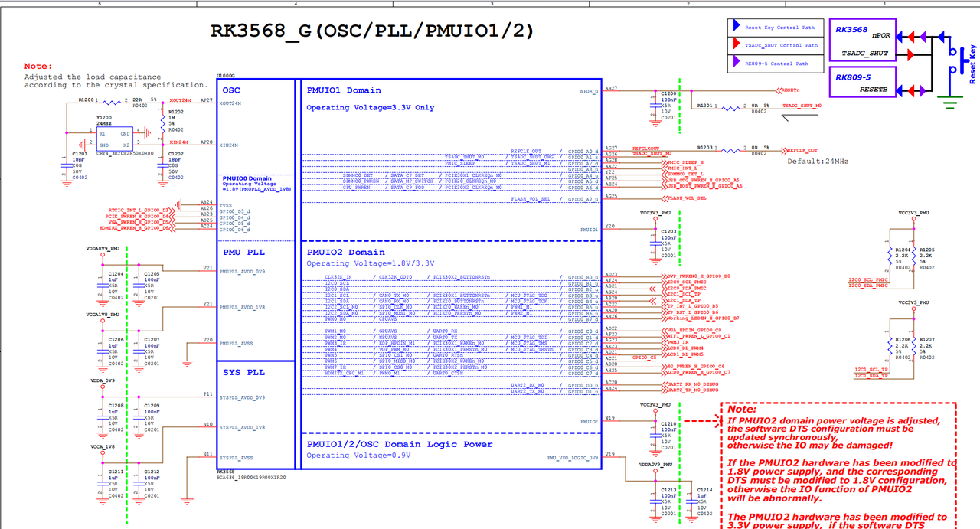This screenshot has height=529, width=980.
Task: Select the UART2_RX_M0_DEBUG net label
Action: [x=691, y=384]
